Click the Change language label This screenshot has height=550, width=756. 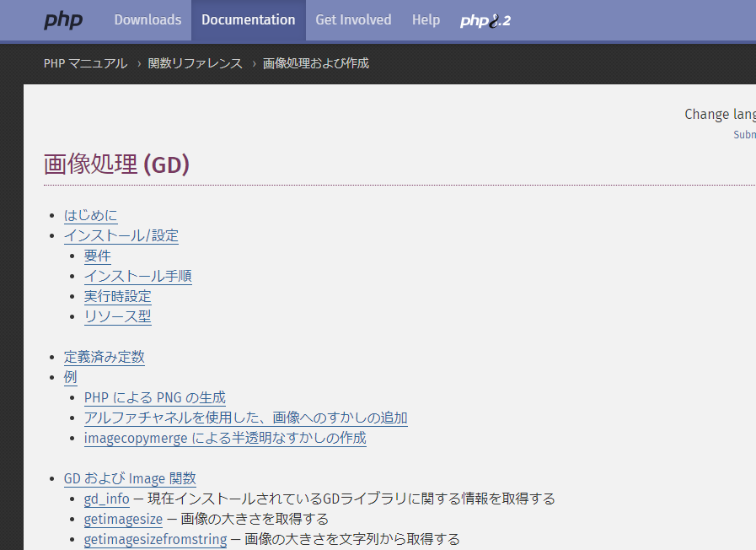pyautogui.click(x=720, y=115)
